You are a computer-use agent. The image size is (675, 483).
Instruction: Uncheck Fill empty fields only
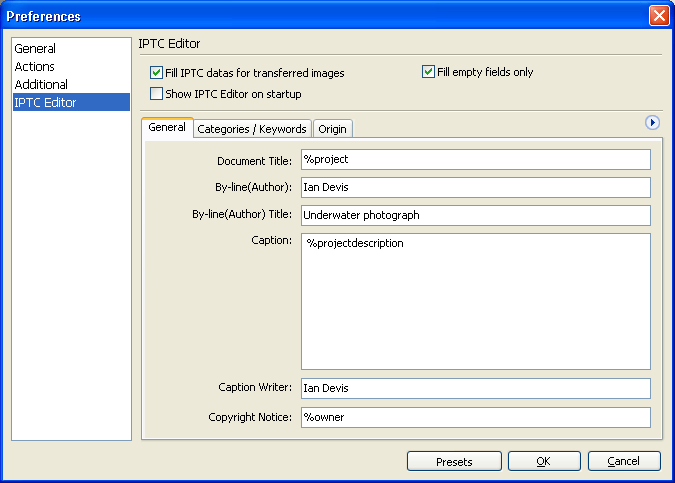coord(428,71)
